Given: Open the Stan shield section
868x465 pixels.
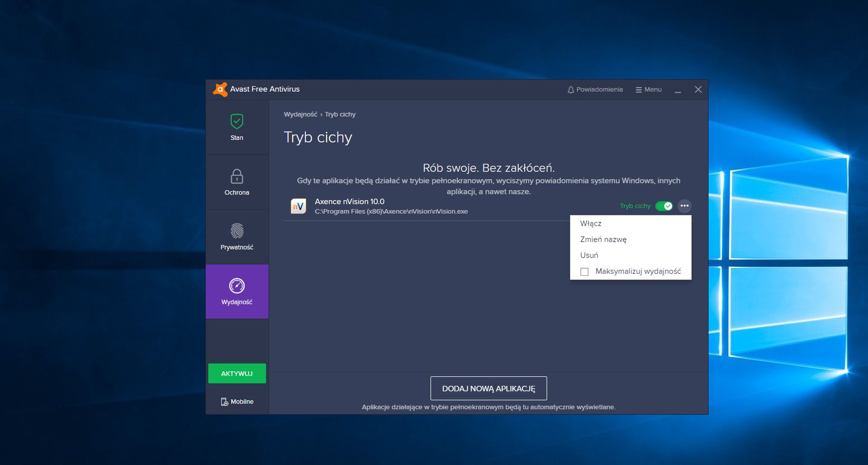Looking at the screenshot, I should pyautogui.click(x=237, y=127).
